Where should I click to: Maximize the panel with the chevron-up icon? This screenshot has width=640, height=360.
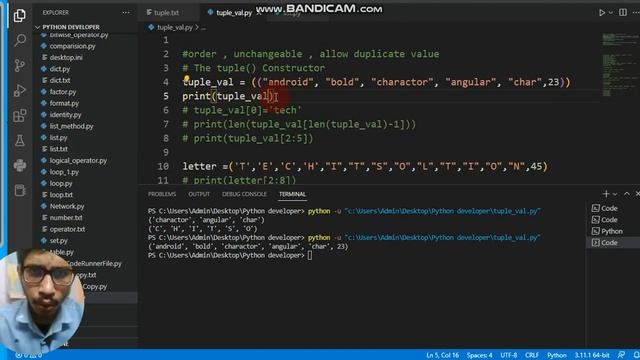627,194
